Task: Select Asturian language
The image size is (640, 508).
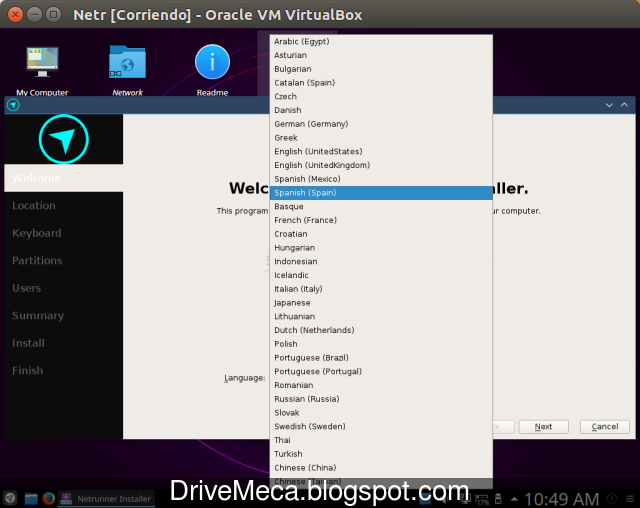Action: tap(381, 55)
